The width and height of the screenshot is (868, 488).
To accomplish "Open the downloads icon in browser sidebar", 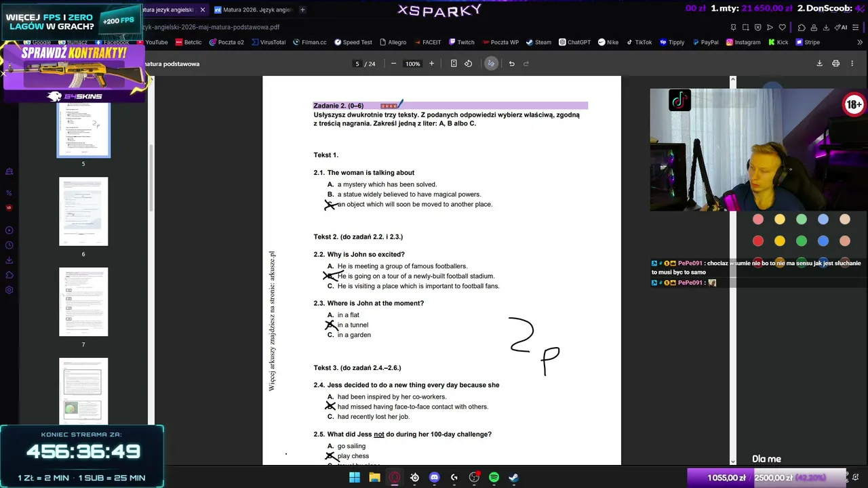I will coord(9,260).
